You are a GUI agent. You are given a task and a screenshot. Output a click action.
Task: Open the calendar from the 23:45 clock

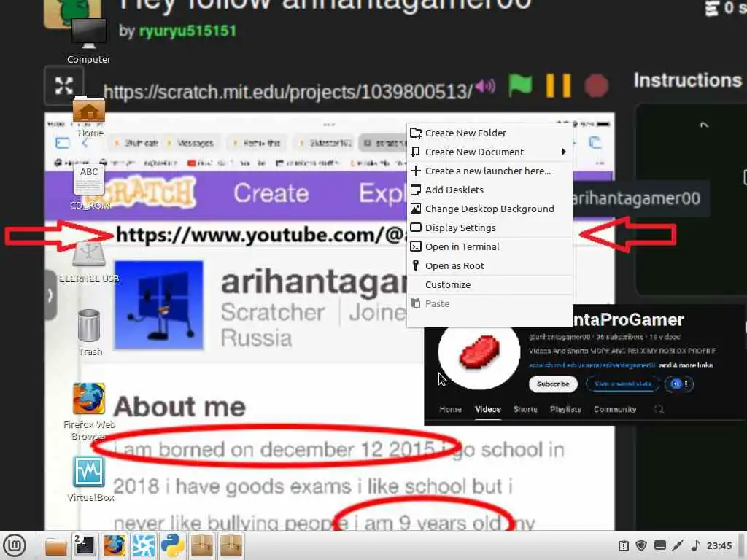click(719, 545)
